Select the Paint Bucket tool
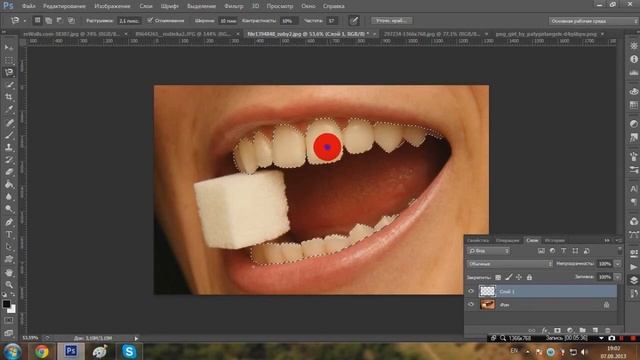This screenshot has width=640, height=360. (x=9, y=184)
